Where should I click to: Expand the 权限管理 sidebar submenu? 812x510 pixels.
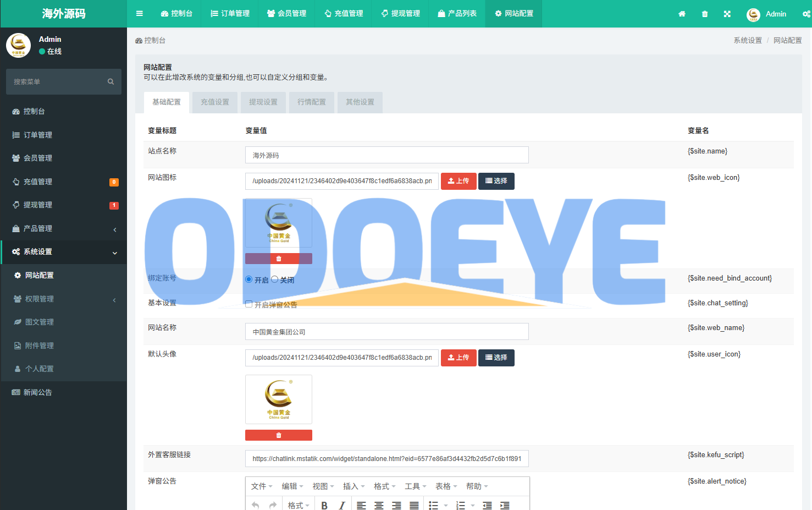[x=63, y=299]
